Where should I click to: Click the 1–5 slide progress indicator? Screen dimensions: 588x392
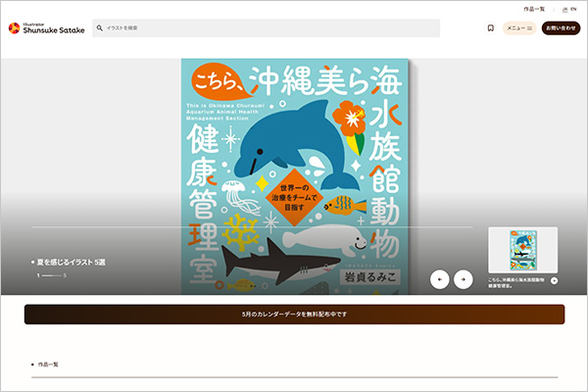pos(51,275)
